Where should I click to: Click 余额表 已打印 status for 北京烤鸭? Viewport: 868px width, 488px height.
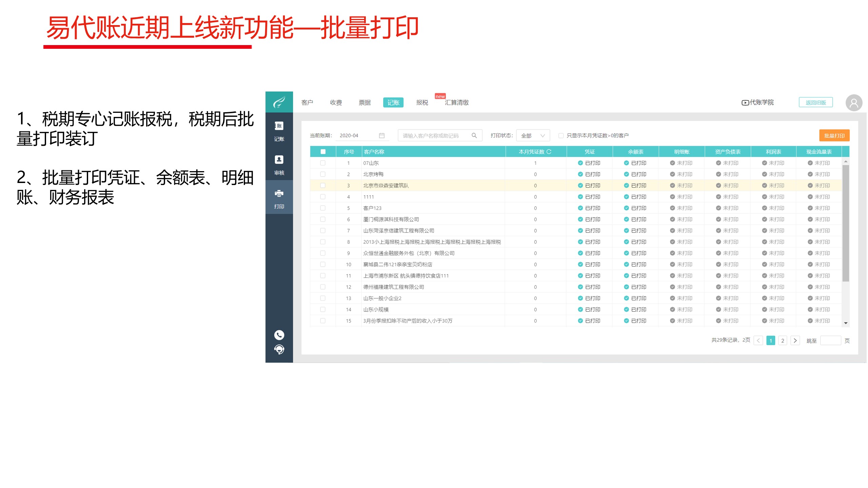tap(635, 174)
